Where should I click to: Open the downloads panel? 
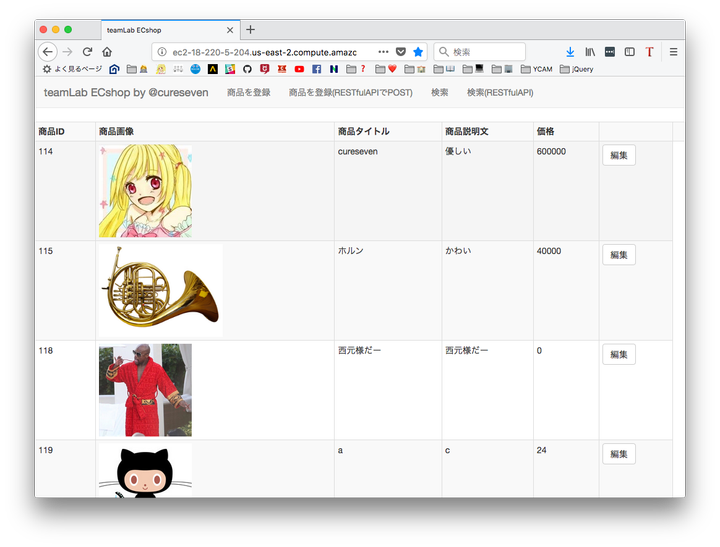pos(570,52)
